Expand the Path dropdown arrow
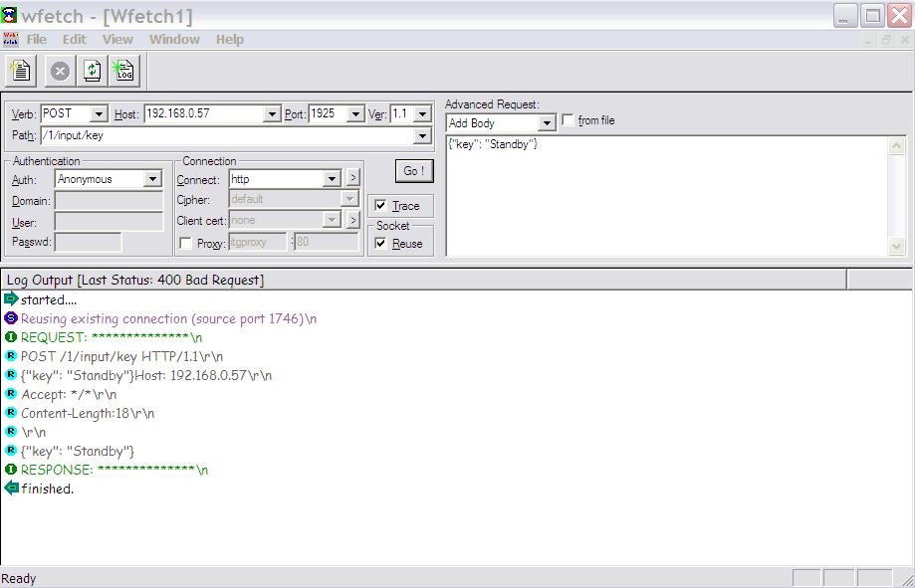 pyautogui.click(x=422, y=136)
